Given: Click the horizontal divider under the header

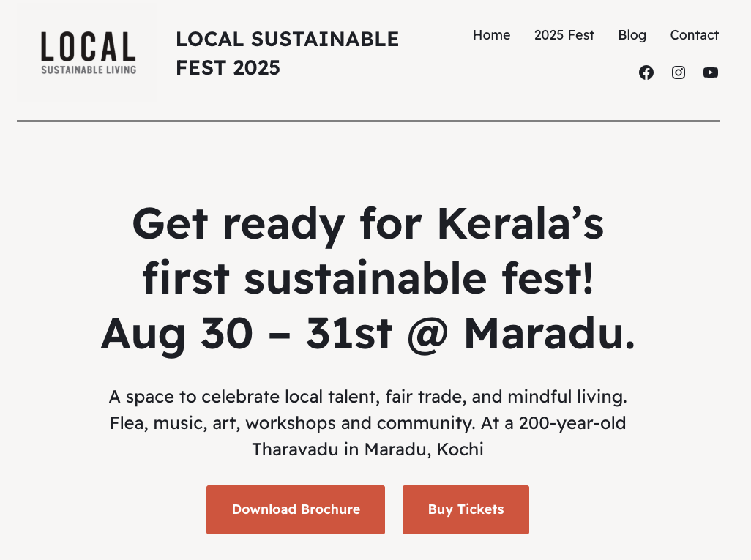Looking at the screenshot, I should pos(367,121).
